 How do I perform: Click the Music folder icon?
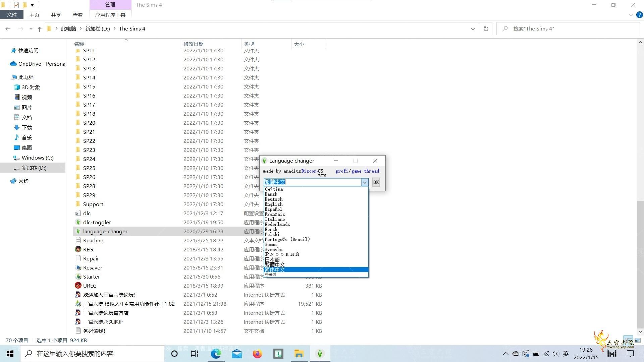tap(17, 137)
